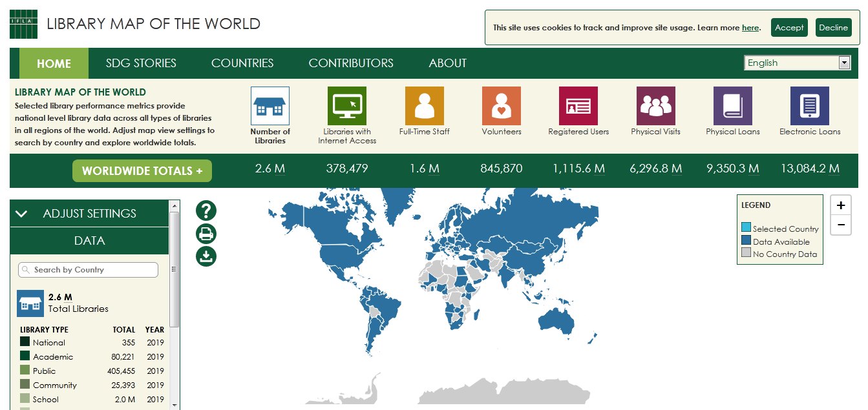Collapse the Adjust Settings panel
Screen dimensions: 868x410
click(21, 214)
